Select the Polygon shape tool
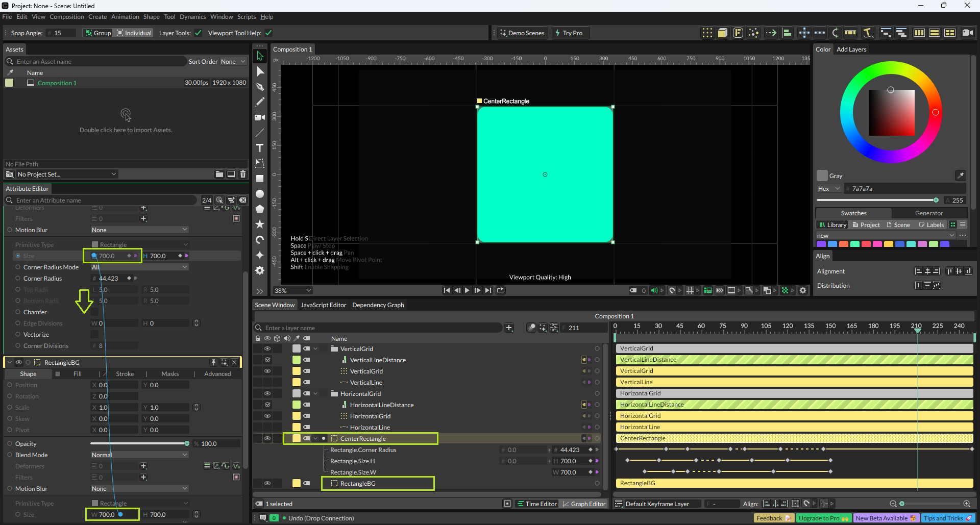Image resolution: width=980 pixels, height=525 pixels. (x=260, y=209)
